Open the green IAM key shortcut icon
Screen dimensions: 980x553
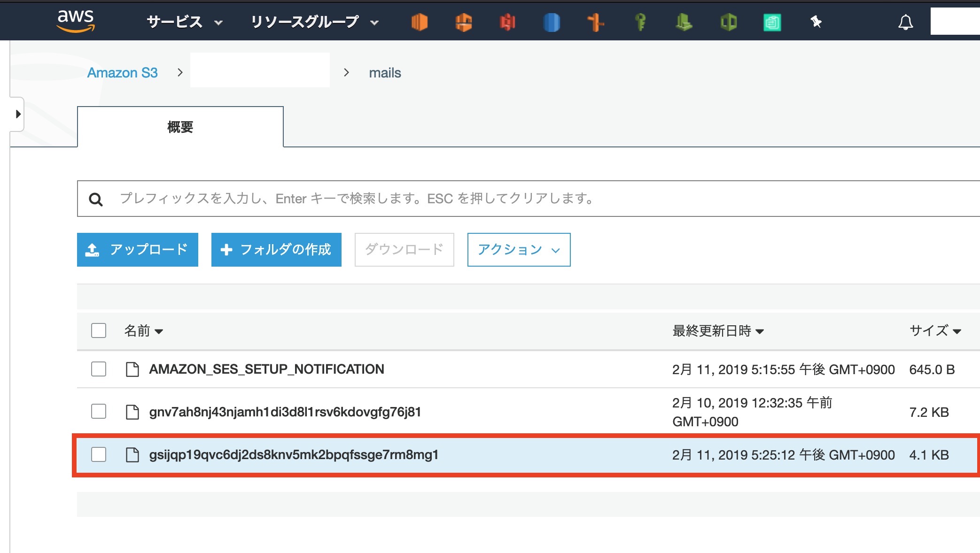640,22
